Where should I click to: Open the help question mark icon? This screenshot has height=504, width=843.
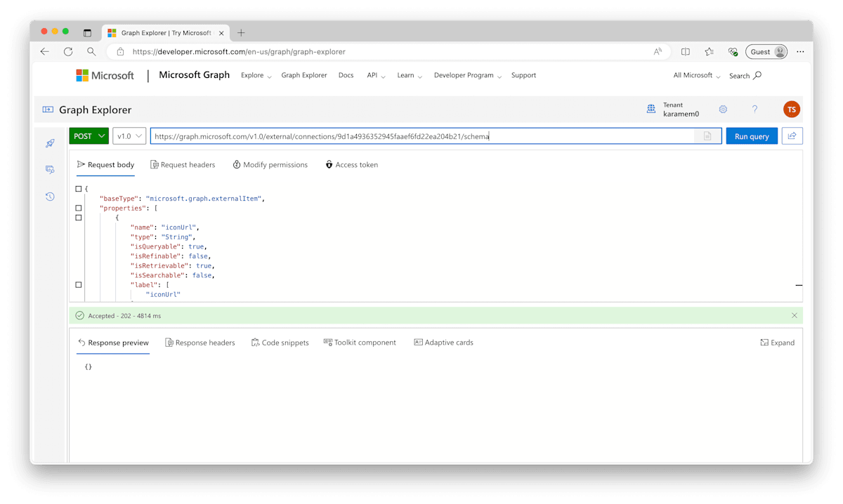point(754,110)
